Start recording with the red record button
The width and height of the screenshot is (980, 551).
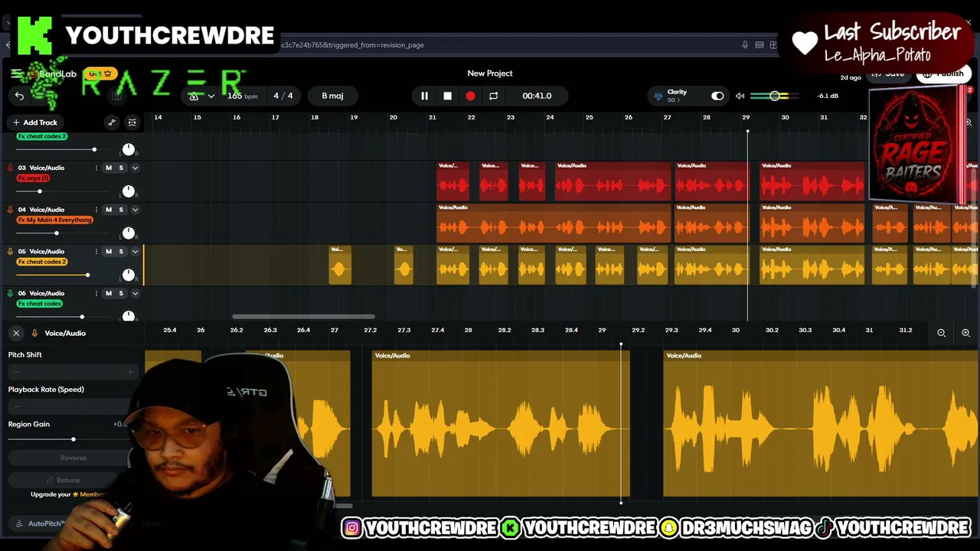(470, 96)
